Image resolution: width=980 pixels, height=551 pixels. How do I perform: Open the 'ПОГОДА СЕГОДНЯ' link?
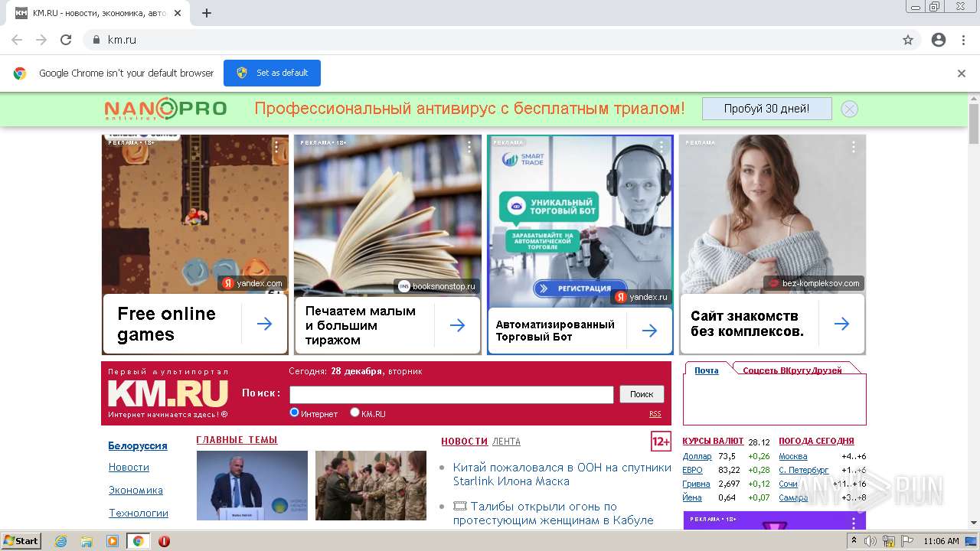(816, 441)
